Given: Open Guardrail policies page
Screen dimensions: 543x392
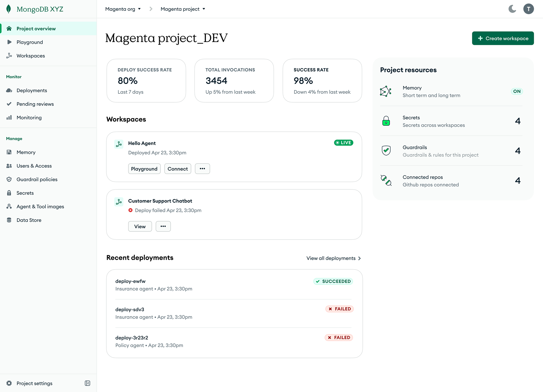Looking at the screenshot, I should pyautogui.click(x=48, y=179).
